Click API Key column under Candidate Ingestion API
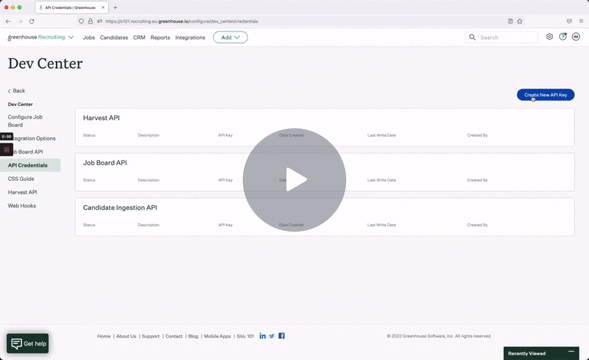Viewport: 589px width, 360px height. coord(225,225)
